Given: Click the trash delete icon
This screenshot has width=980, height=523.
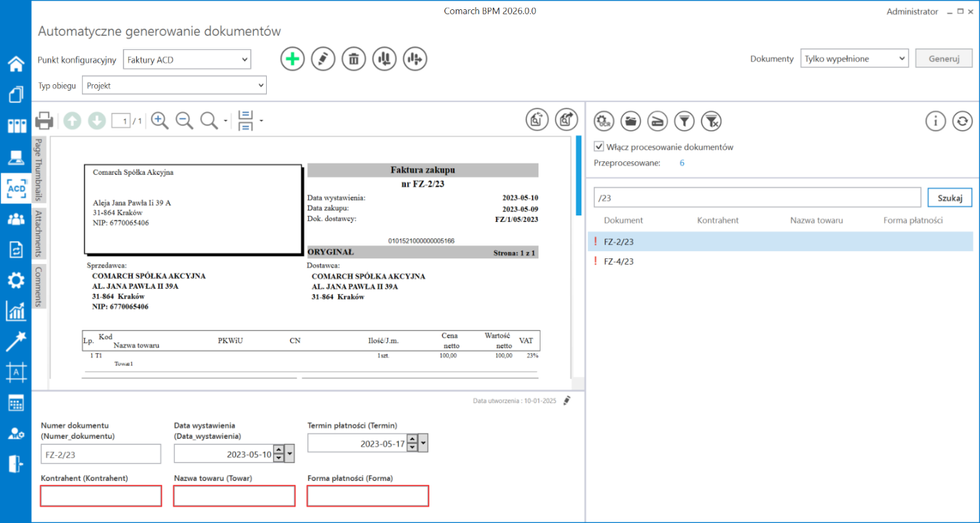Looking at the screenshot, I should (x=354, y=59).
